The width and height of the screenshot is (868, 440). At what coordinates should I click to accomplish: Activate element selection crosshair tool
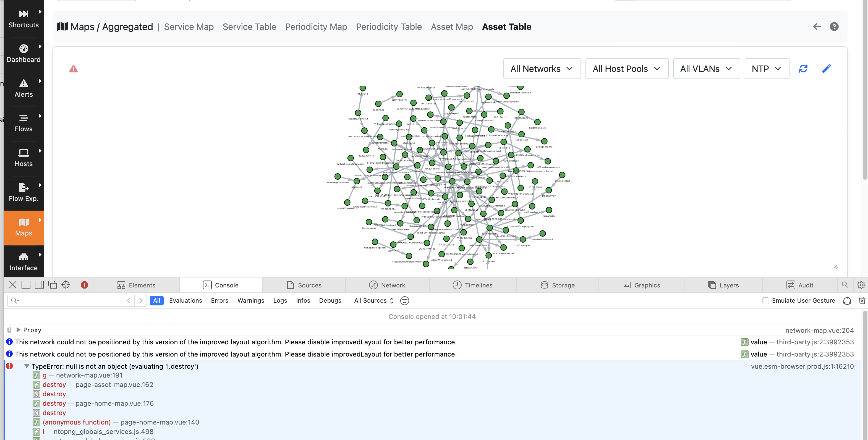click(x=66, y=285)
